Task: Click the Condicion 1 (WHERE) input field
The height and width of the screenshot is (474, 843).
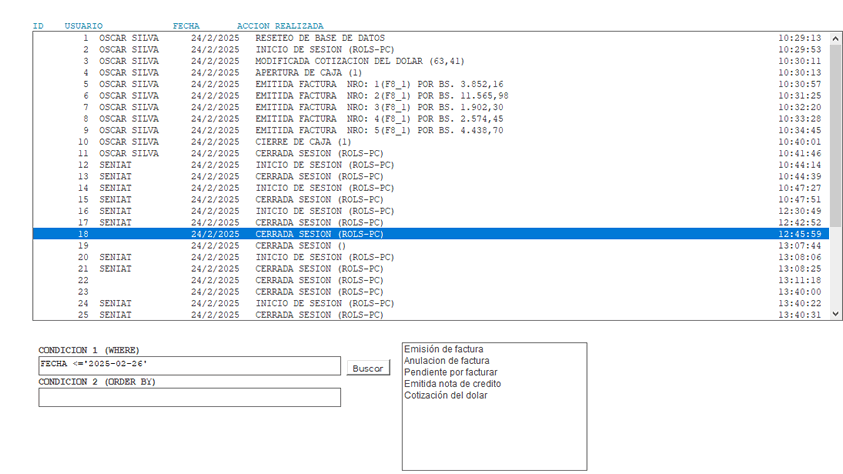Action: coord(190,366)
